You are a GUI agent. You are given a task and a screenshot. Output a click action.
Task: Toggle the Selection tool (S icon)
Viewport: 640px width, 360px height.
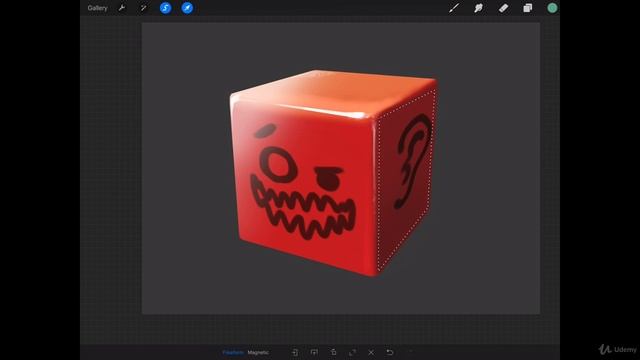[x=165, y=8]
